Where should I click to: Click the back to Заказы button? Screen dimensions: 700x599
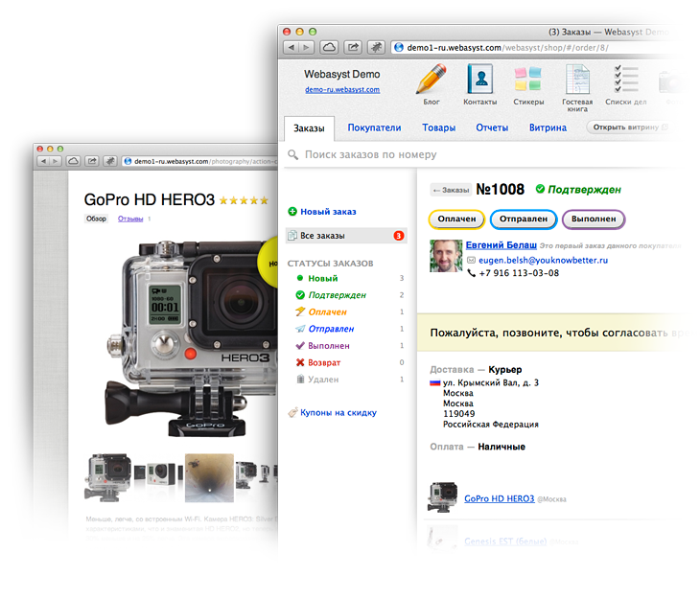pos(451,190)
